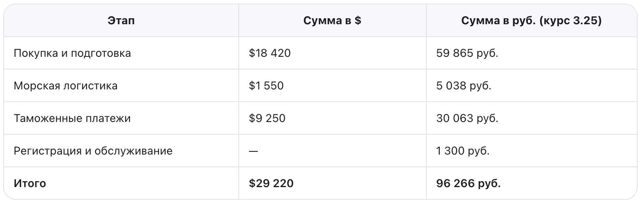Select the 'Покупка и подготовка' cell

(72, 53)
